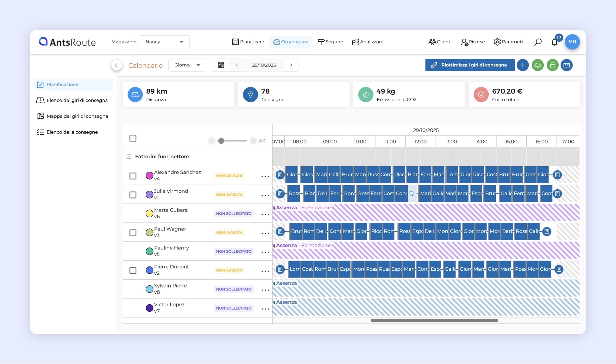Viewport: 616px width, 364px height.
Task: Toggle the select-all checkbox in header
Action: click(133, 138)
